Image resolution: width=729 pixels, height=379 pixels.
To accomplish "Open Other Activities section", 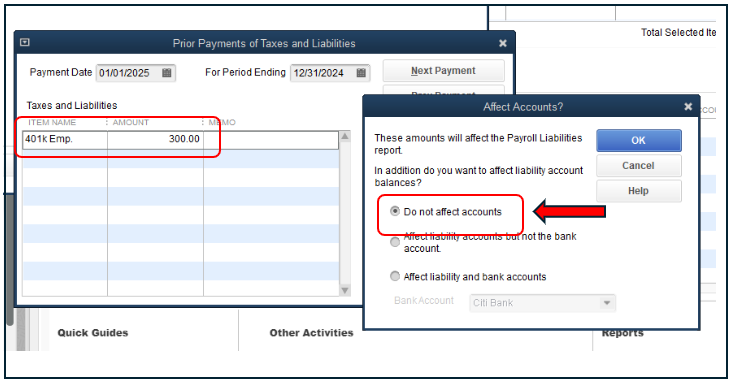I will coord(311,332).
